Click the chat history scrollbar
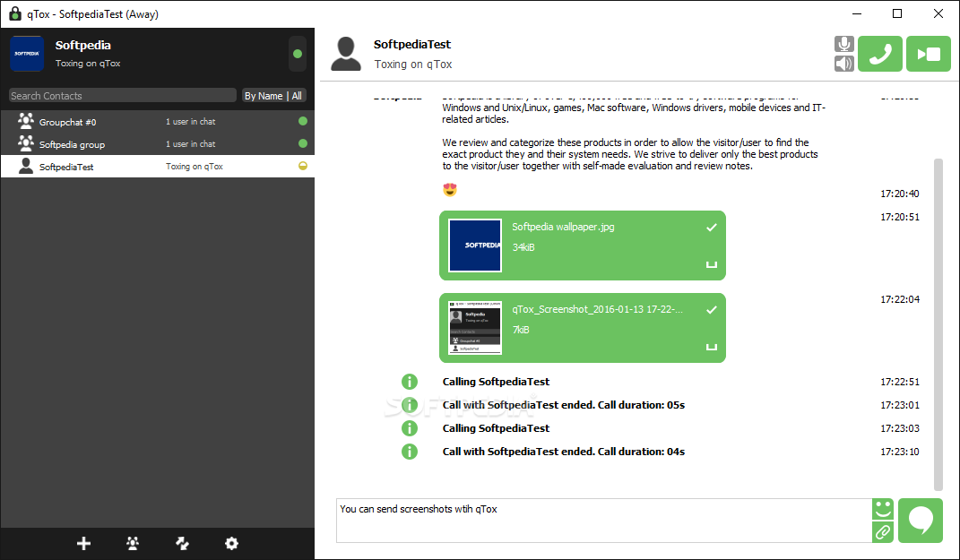960x560 pixels. (x=938, y=324)
